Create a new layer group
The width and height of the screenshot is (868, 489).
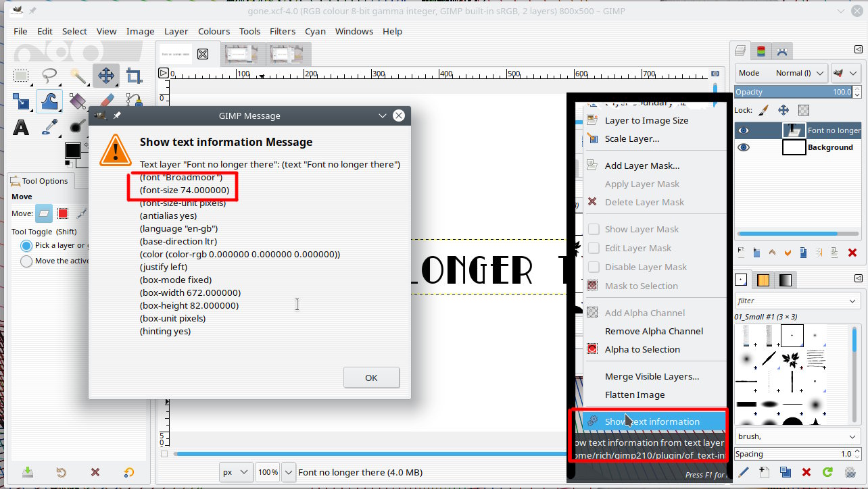pos(756,253)
